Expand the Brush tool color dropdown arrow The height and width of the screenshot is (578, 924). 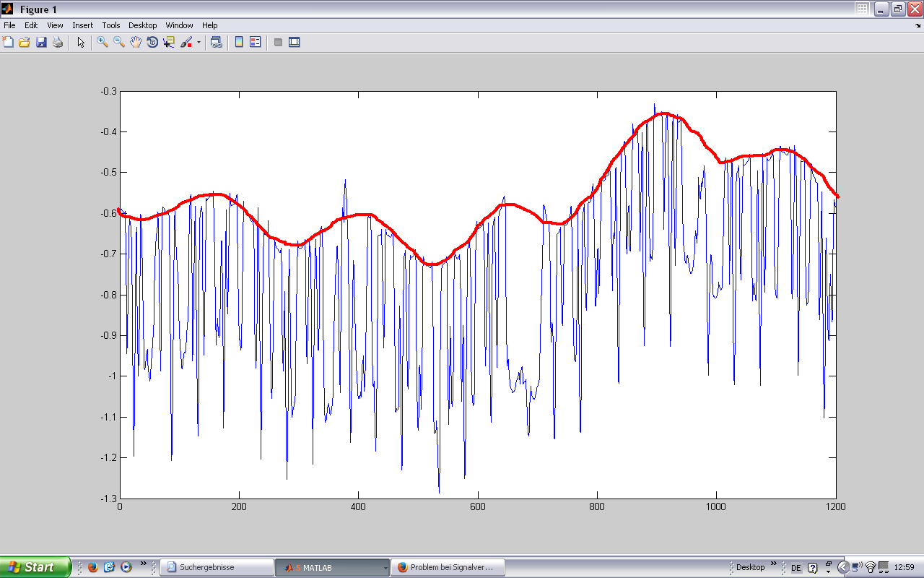pyautogui.click(x=199, y=43)
